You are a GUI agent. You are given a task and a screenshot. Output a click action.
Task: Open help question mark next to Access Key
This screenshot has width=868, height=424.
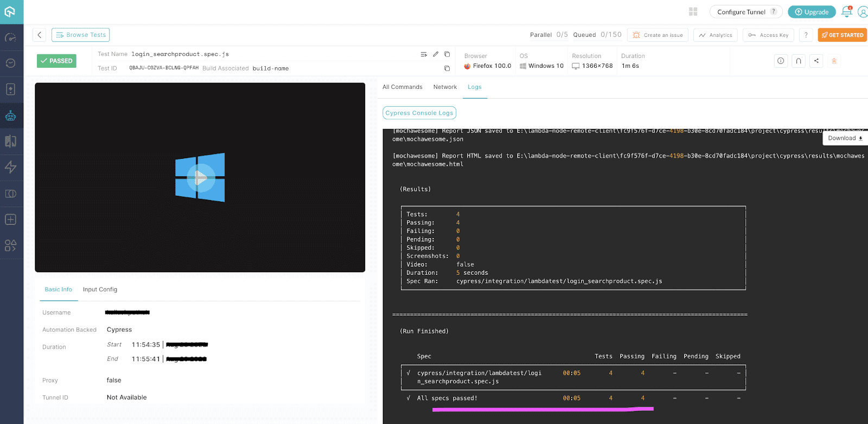(x=806, y=35)
